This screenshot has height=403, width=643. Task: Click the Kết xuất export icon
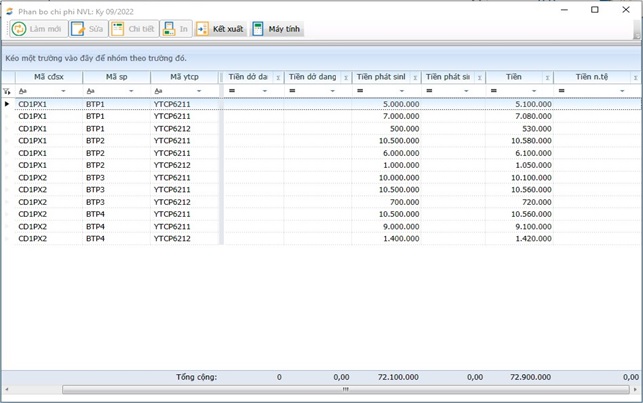point(203,29)
